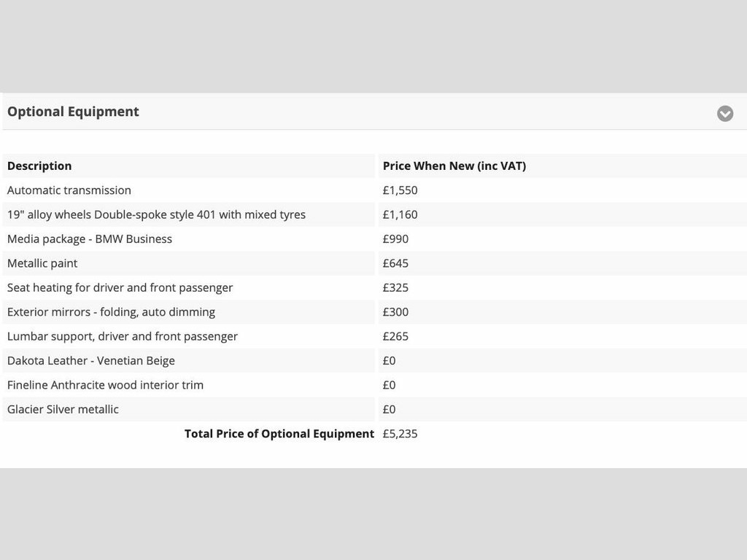Click Exterior mirrors folding auto dimming
The image size is (747, 560).
click(x=111, y=312)
